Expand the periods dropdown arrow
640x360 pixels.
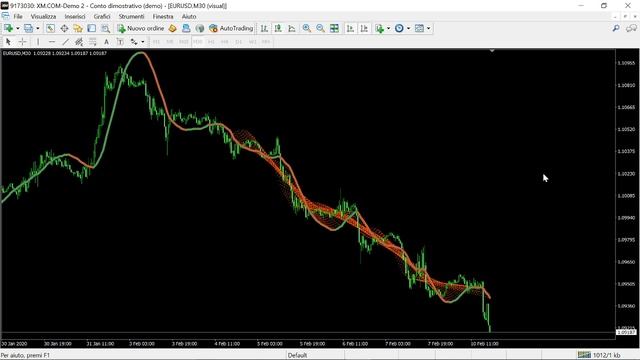[x=408, y=28]
